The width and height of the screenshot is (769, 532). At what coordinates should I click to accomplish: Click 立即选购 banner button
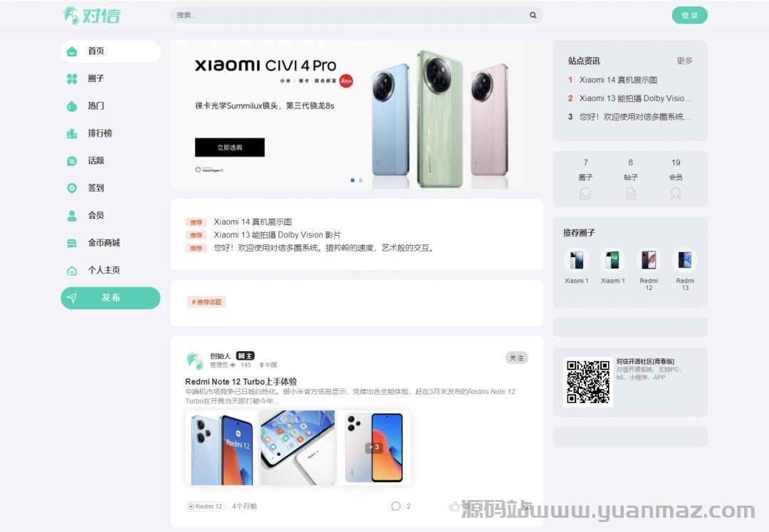[229, 147]
